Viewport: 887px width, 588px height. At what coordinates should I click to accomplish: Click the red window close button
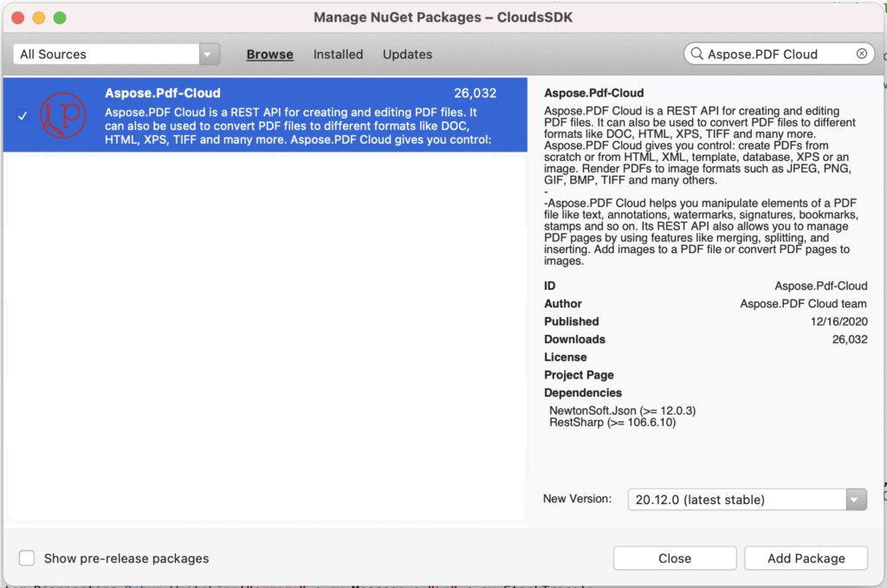(x=18, y=17)
